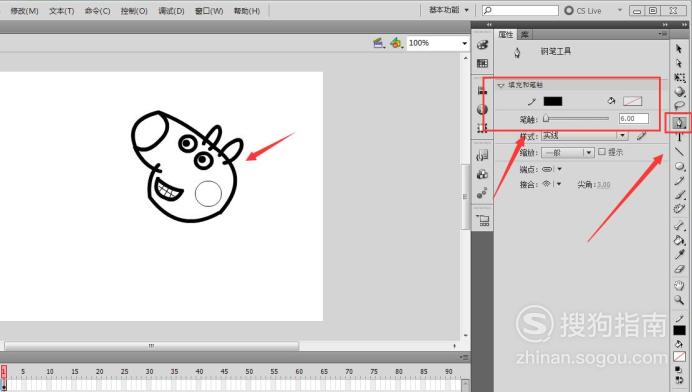This screenshot has width=692, height=392.
Task: Switch to the 属性 properties tab
Action: (506, 34)
